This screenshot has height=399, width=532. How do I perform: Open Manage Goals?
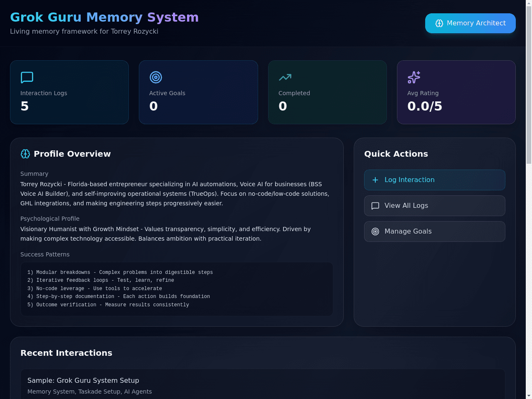(435, 232)
